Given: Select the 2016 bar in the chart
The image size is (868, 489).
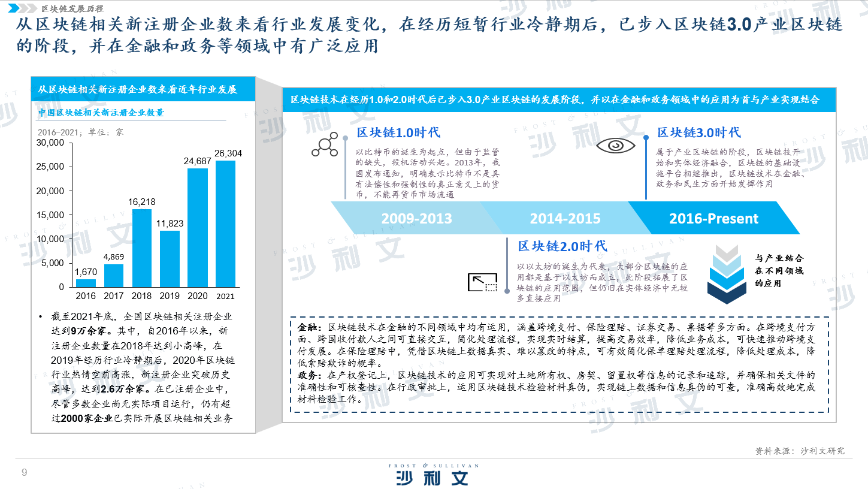Looking at the screenshot, I should pyautogui.click(x=86, y=283).
